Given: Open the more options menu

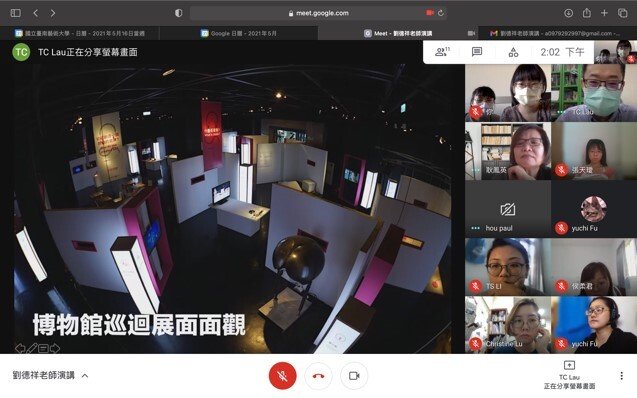Looking at the screenshot, I should tap(622, 376).
